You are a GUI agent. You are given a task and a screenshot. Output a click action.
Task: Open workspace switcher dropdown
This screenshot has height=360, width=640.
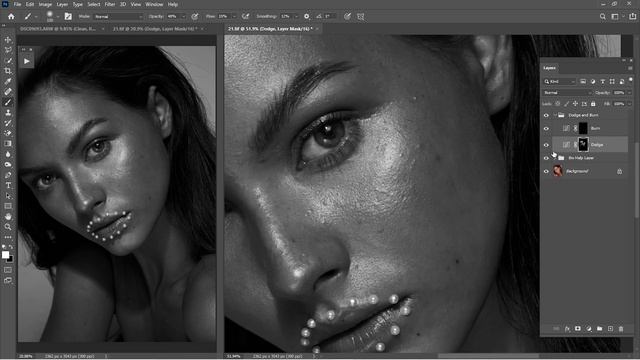tap(616, 16)
